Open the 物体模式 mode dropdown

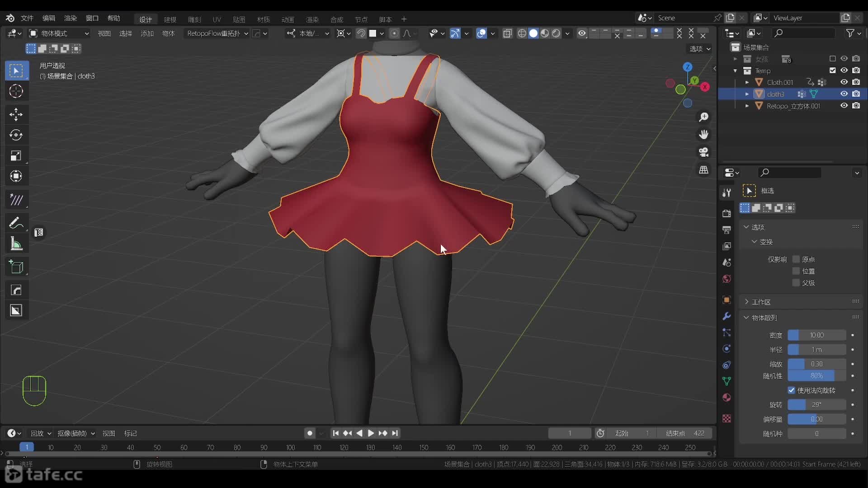(x=59, y=33)
